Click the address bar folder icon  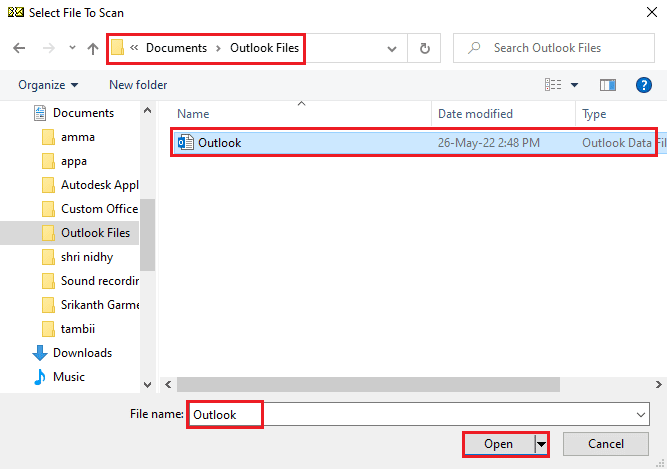[x=117, y=48]
